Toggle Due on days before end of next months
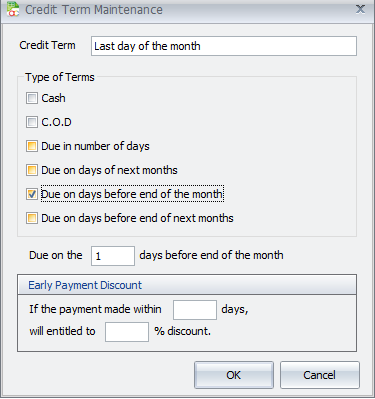The image size is (375, 399). tap(32, 218)
